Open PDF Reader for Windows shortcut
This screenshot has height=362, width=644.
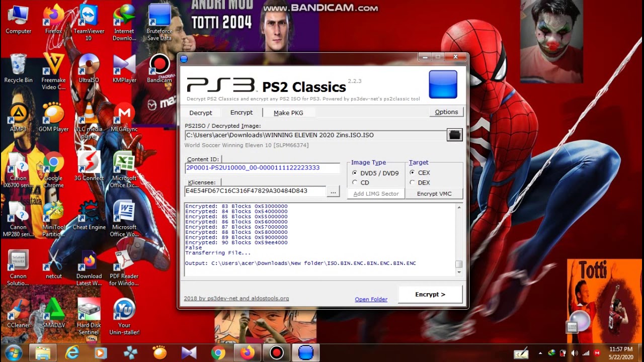pos(124,268)
